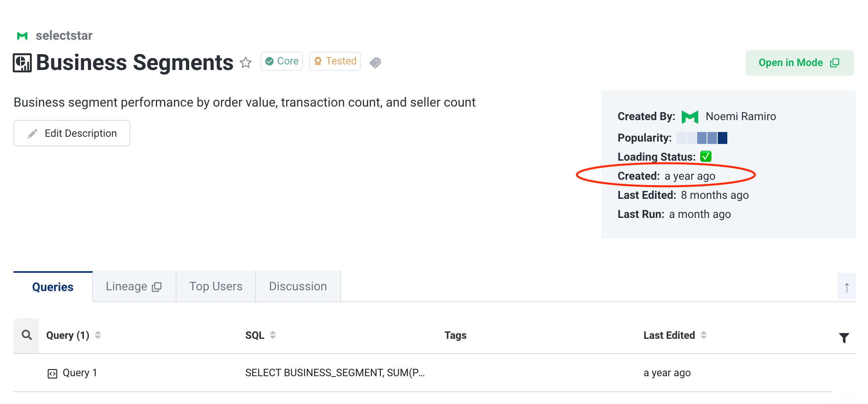Toggle the Tested status badge
This screenshot has height=404, width=868.
pos(335,61)
